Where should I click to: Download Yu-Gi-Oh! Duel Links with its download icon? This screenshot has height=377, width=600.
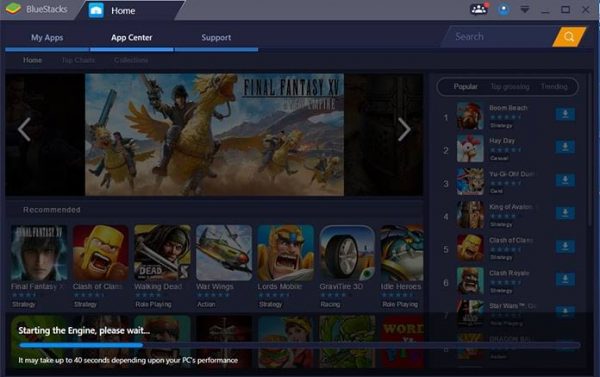pyautogui.click(x=565, y=180)
